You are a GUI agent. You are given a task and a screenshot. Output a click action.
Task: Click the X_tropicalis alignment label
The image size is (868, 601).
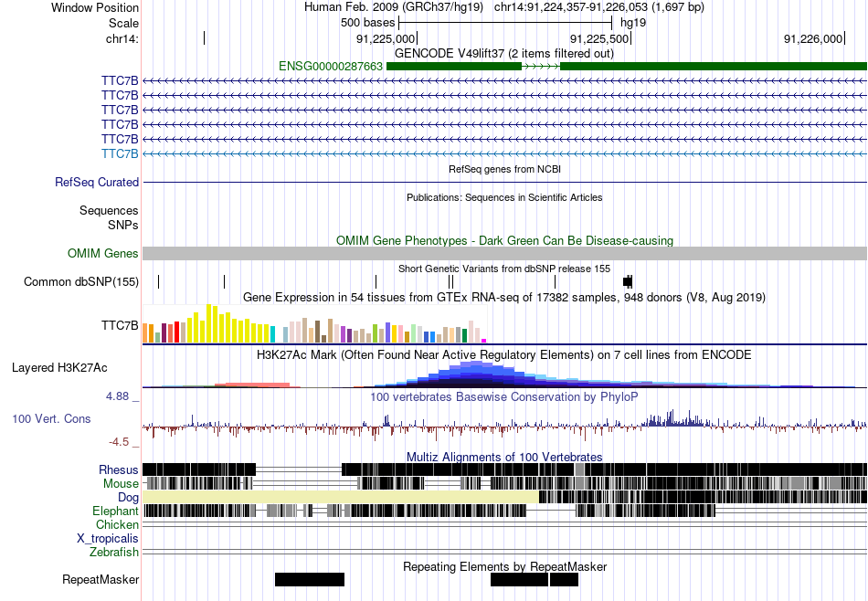point(108,539)
